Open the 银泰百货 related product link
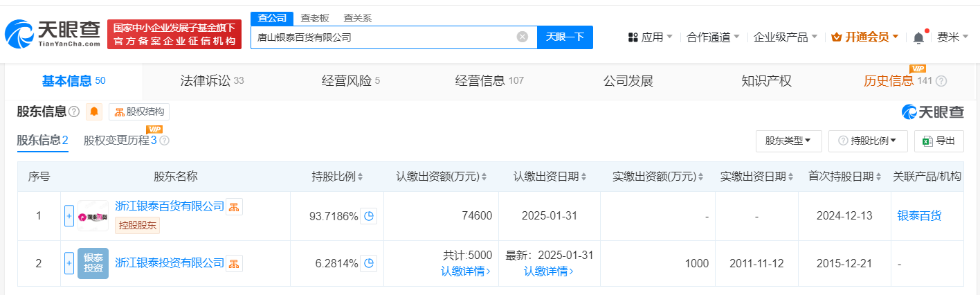The height and width of the screenshot is (295, 980). [x=919, y=216]
